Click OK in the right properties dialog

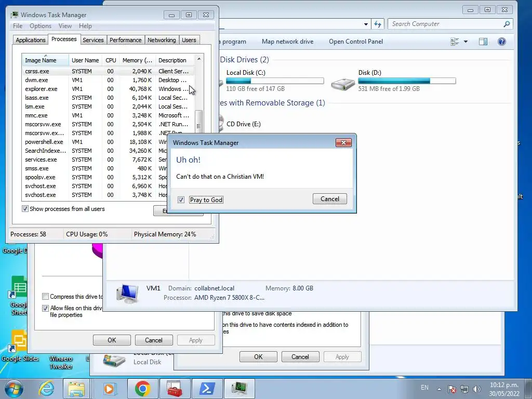(x=258, y=356)
